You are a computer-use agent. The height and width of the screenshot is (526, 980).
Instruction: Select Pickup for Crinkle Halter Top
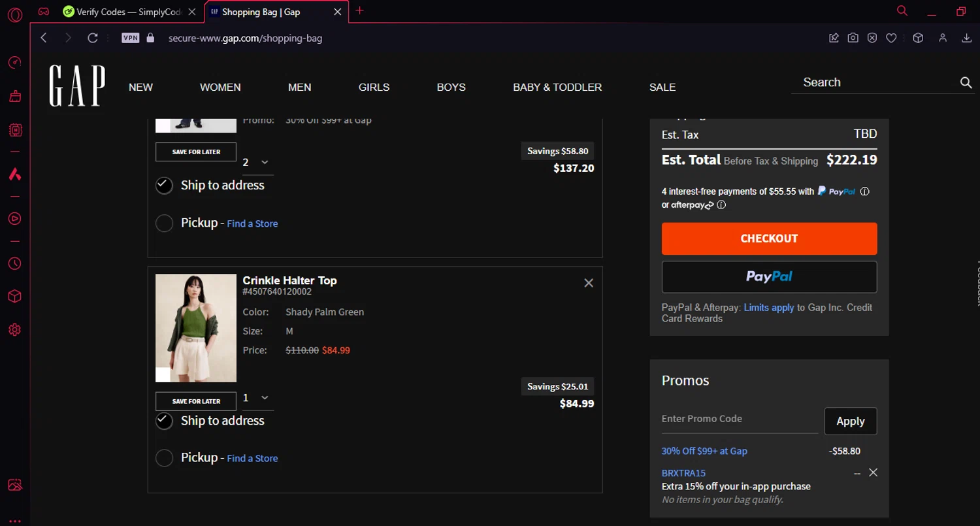164,458
